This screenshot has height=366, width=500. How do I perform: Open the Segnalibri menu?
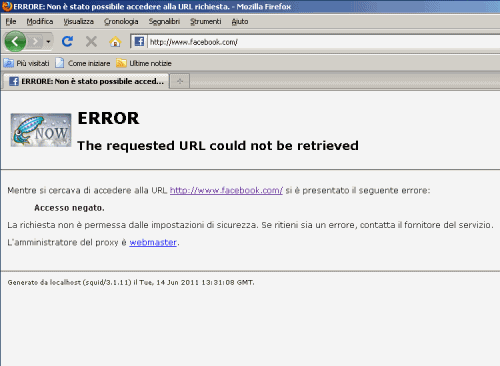(164, 22)
